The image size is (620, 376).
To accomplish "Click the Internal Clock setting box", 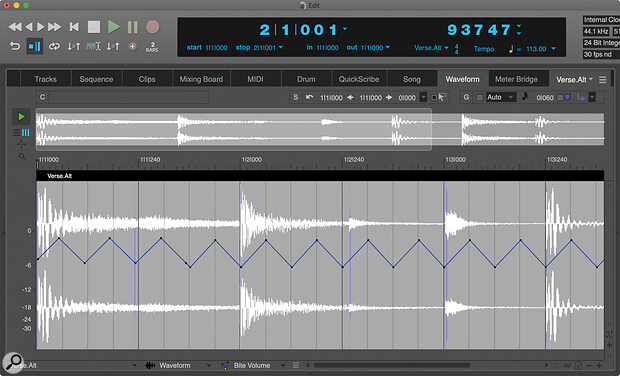I will (x=601, y=20).
